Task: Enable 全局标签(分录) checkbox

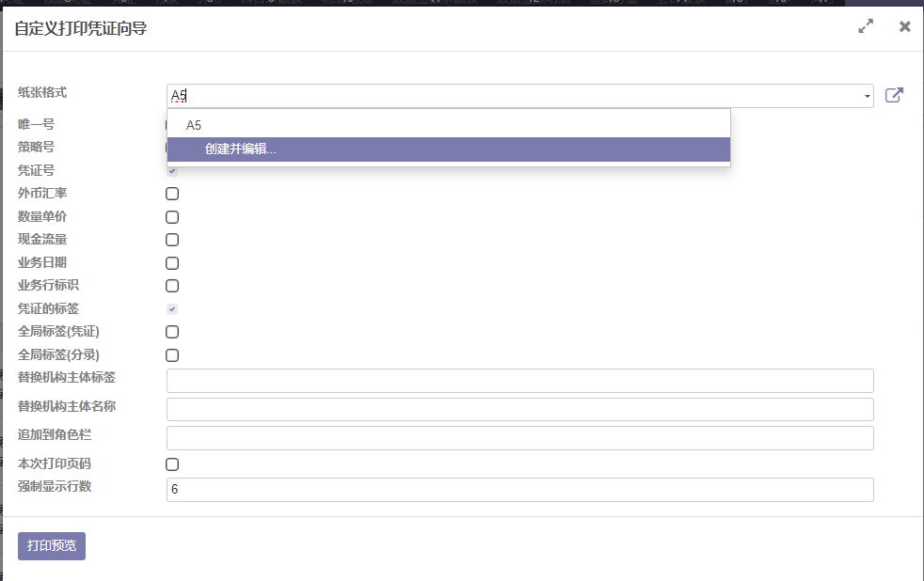Action: [x=172, y=355]
